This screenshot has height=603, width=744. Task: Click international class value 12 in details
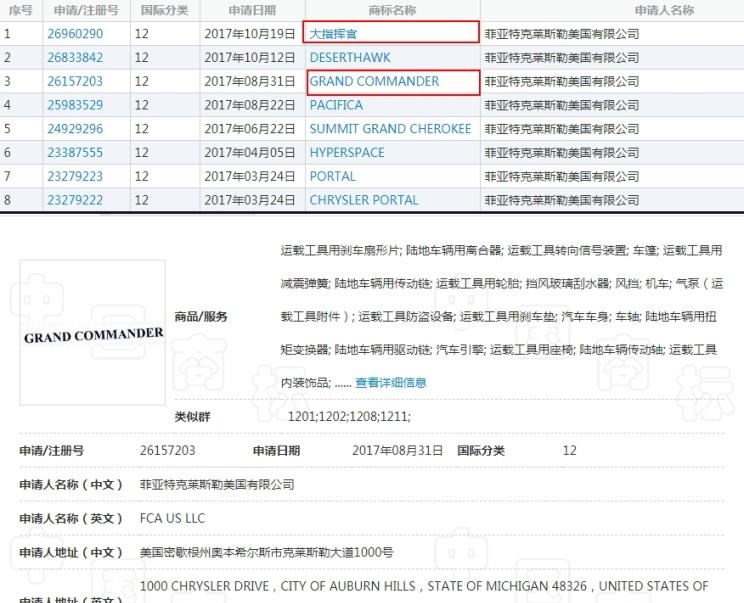(x=570, y=450)
